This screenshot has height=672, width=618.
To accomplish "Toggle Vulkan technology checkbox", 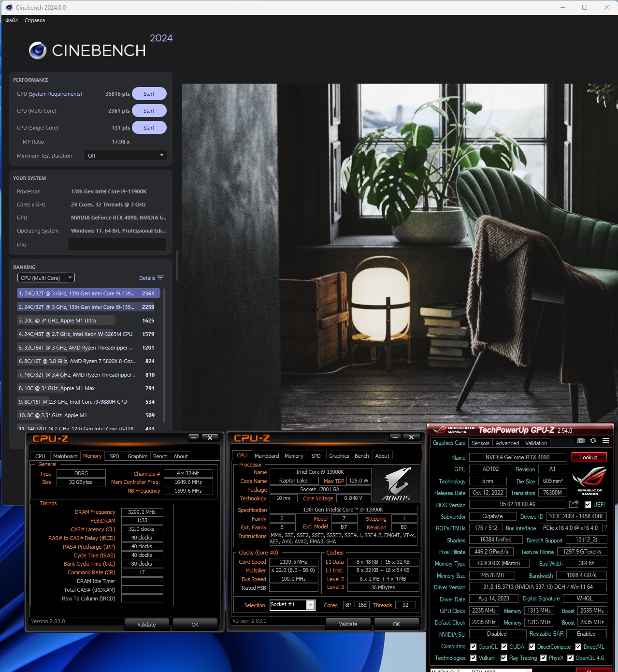I will (x=474, y=658).
